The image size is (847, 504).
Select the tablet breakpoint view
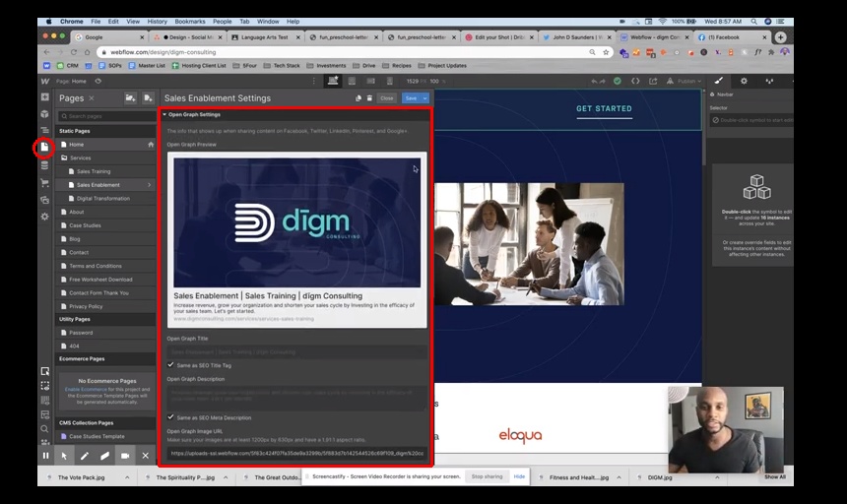coord(352,81)
